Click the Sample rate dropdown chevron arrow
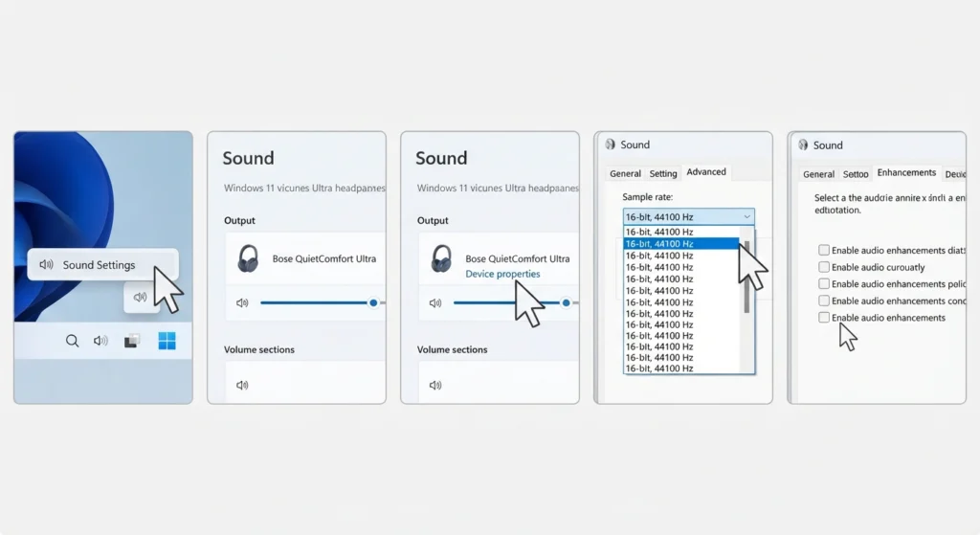 [746, 217]
